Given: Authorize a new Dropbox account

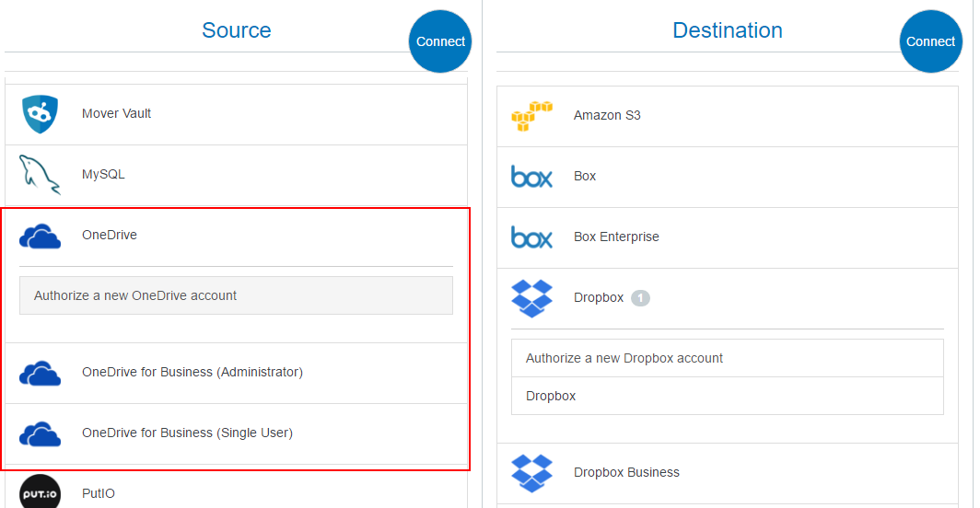Looking at the screenshot, I should [x=727, y=358].
